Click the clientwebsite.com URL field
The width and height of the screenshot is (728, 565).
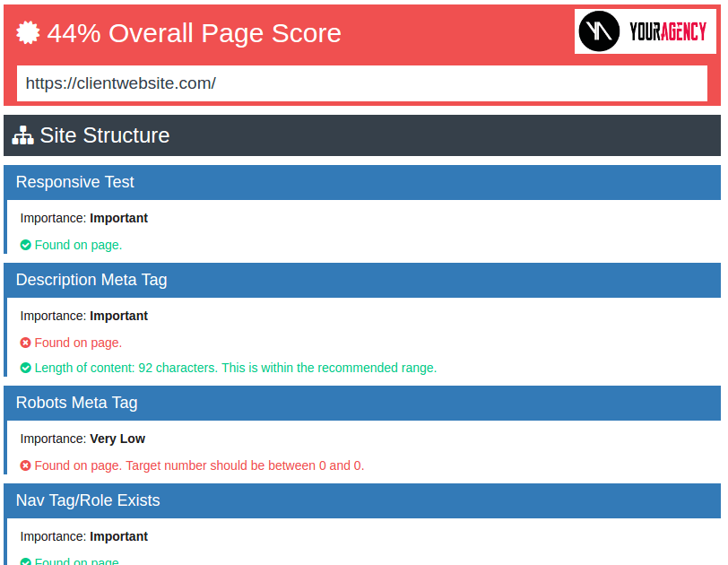point(362,83)
